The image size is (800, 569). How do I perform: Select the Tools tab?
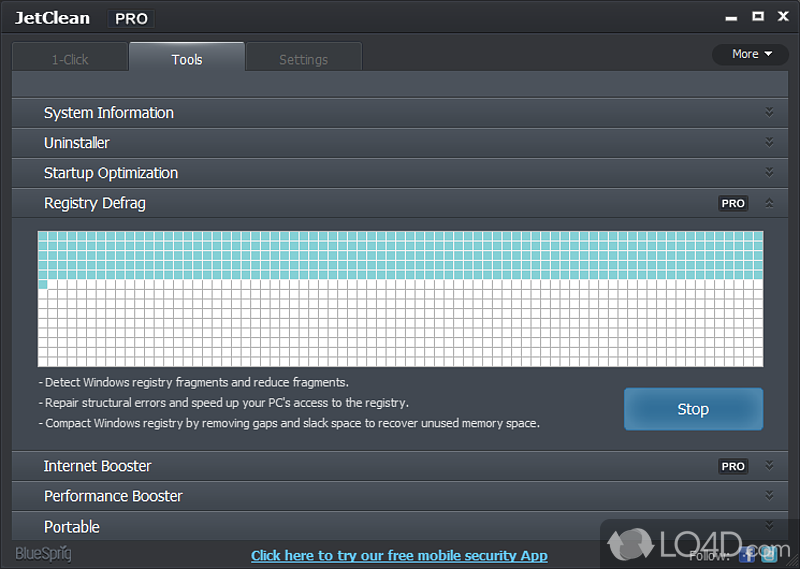tap(187, 59)
